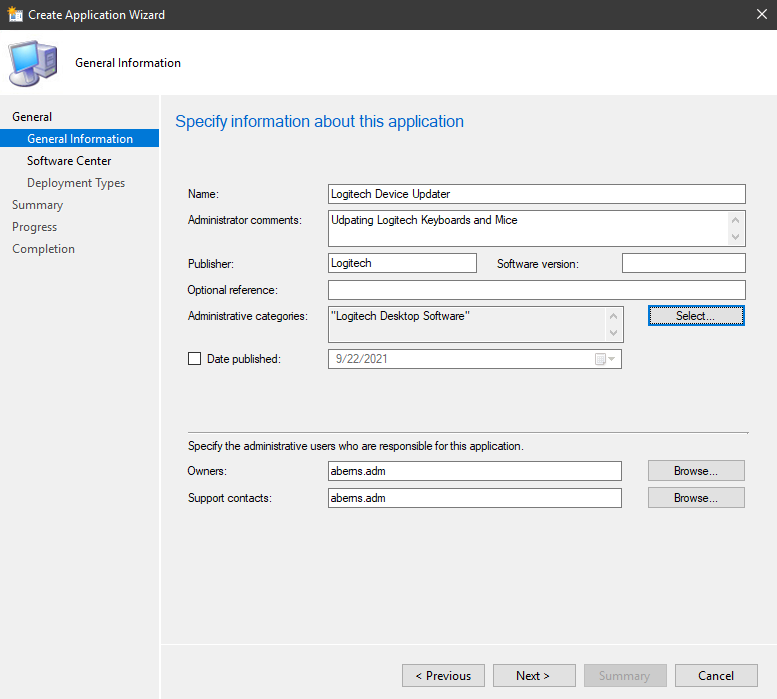Click Select... for administrative categories
The image size is (777, 699).
(696, 316)
